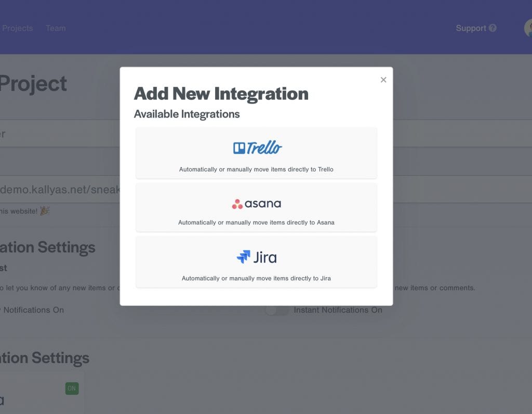Select the Jira integration card
Viewport: 532px width, 414px height.
[x=256, y=262]
